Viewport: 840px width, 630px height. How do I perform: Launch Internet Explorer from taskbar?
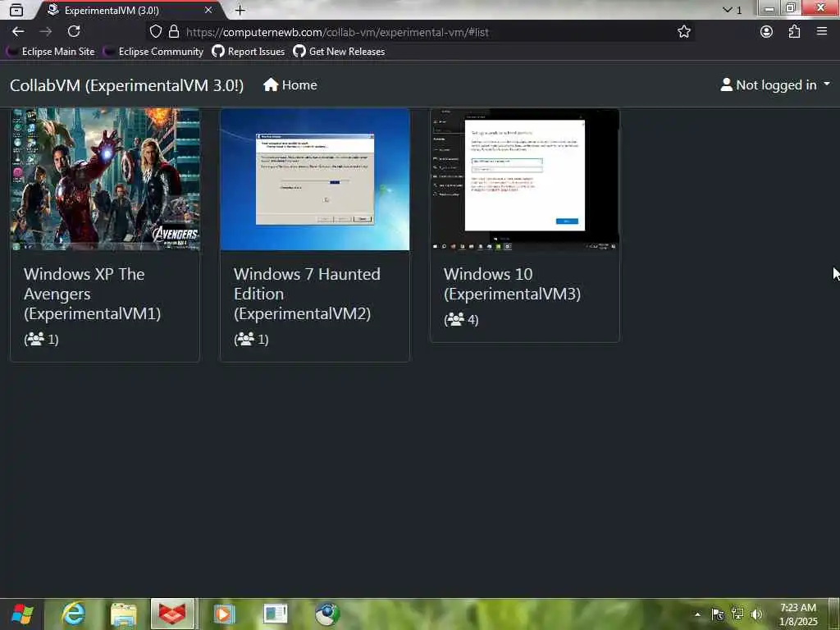click(73, 614)
